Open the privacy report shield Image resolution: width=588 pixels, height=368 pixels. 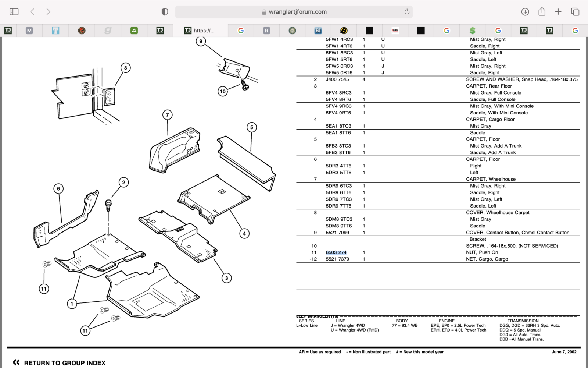[x=165, y=12]
